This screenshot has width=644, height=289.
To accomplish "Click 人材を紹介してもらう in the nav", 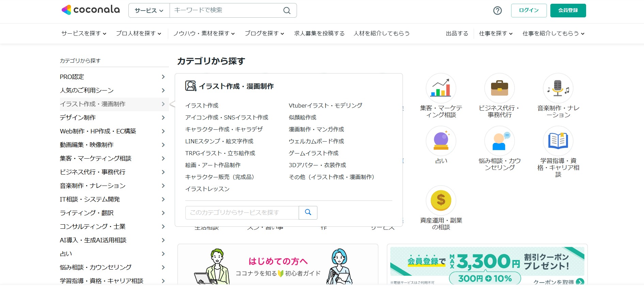I will pyautogui.click(x=381, y=33).
